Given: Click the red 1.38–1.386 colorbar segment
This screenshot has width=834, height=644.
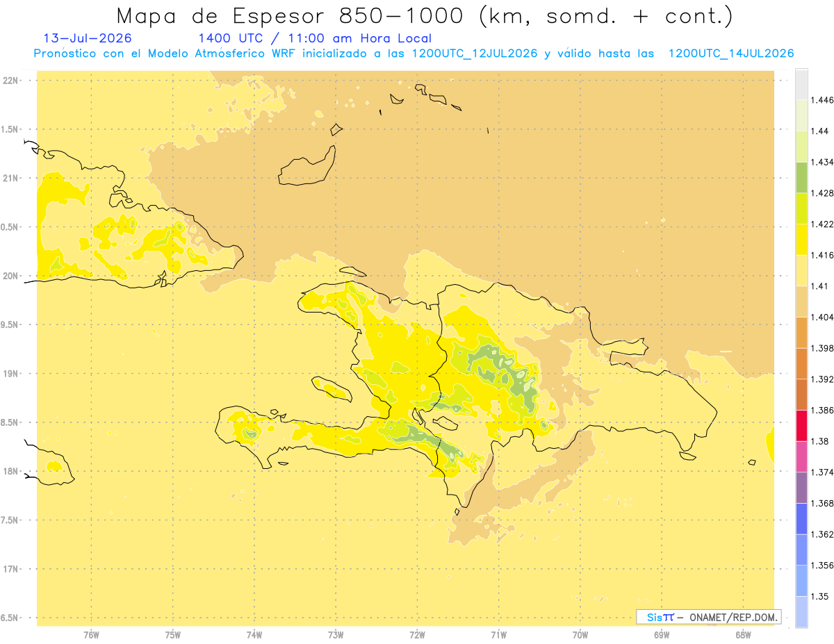Looking at the screenshot, I should tap(801, 425).
